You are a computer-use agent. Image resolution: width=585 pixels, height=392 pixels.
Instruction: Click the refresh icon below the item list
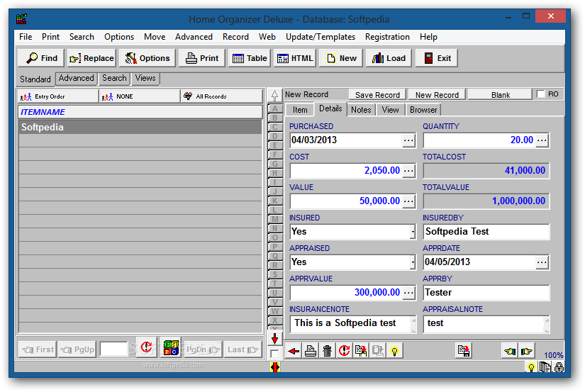[146, 348]
